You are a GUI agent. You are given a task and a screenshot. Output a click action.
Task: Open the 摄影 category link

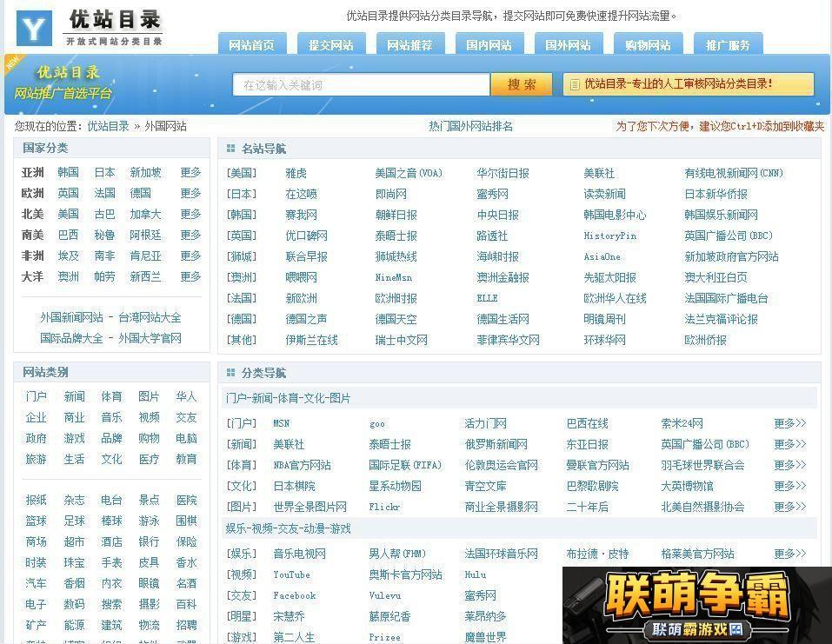point(150,604)
